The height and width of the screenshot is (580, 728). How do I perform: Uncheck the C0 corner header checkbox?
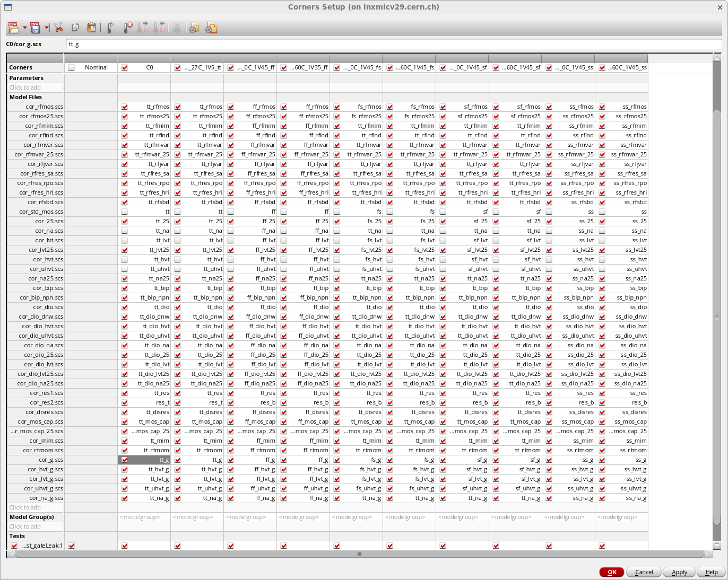(x=125, y=68)
